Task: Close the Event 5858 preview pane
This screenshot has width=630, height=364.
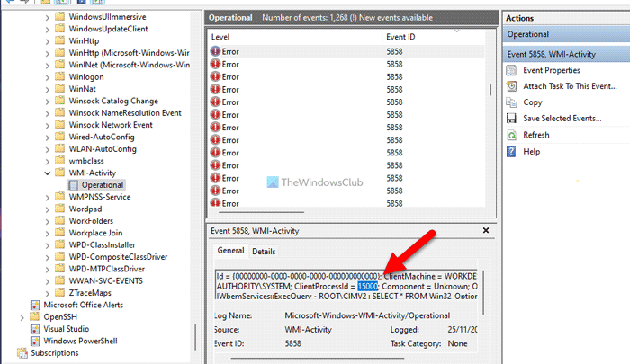Action: [x=486, y=230]
